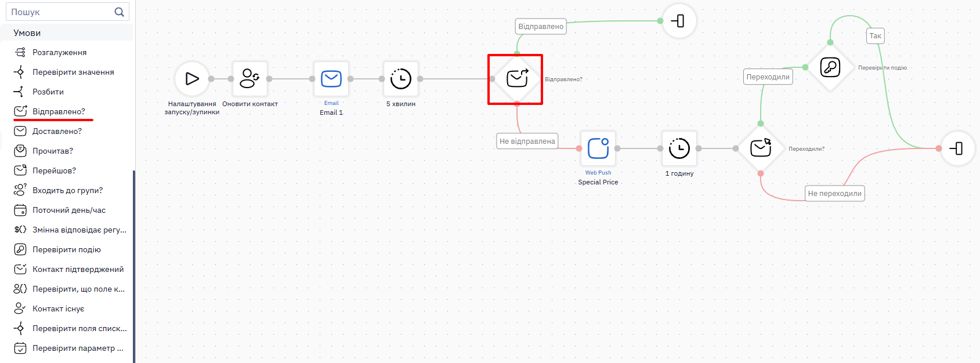
Task: Click the 1 годину caption text
Action: pos(679,173)
